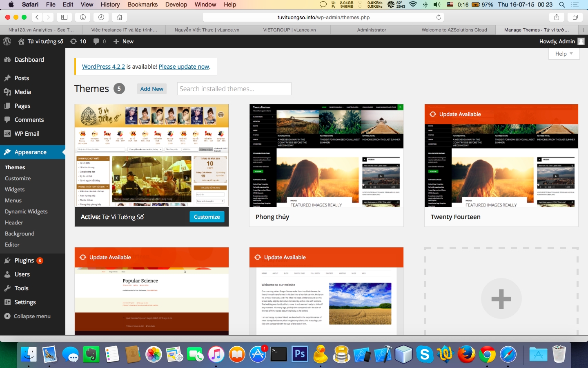Click Update Available on Twenty Fourteen
Image resolution: width=588 pixels, height=368 pixels.
[501, 114]
